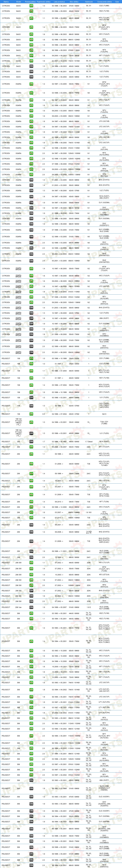The image size is (122, 868).
Task: Select A9A (XUD7) cell in Xsara Break row
Action: point(104,318)
